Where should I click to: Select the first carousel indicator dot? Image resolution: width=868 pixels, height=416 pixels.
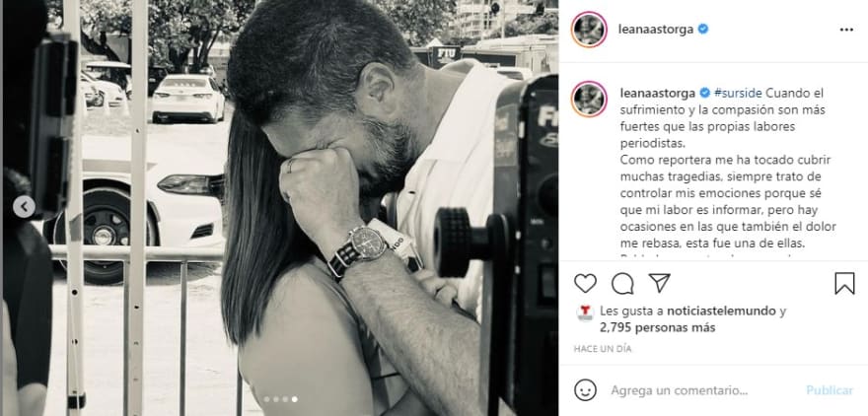[x=266, y=399]
